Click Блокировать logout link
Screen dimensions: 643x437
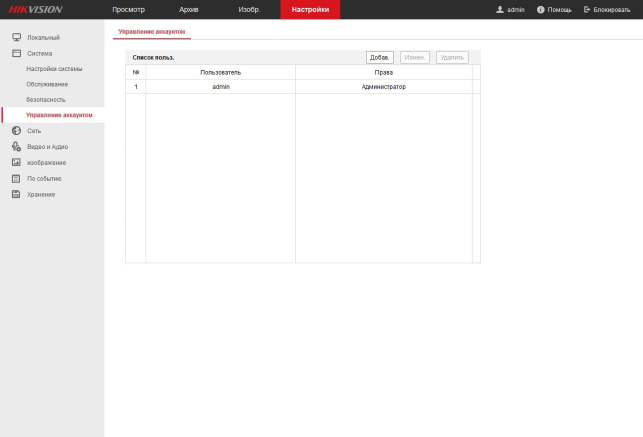[x=606, y=10]
